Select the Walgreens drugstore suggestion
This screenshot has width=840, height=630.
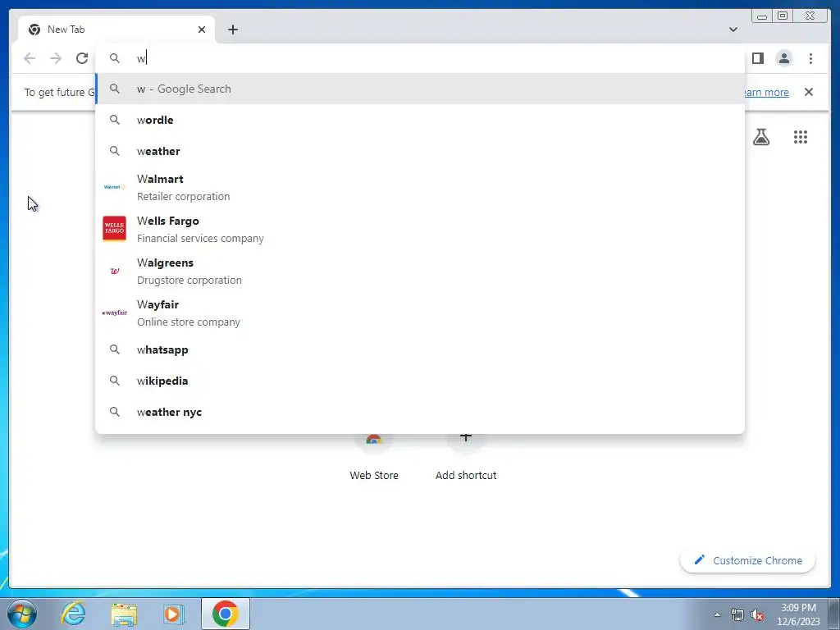420,271
